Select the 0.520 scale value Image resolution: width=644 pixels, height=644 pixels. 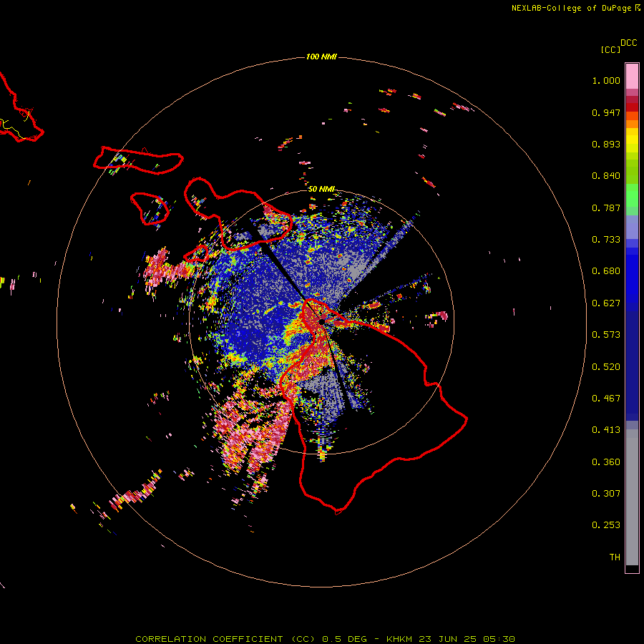coord(606,367)
